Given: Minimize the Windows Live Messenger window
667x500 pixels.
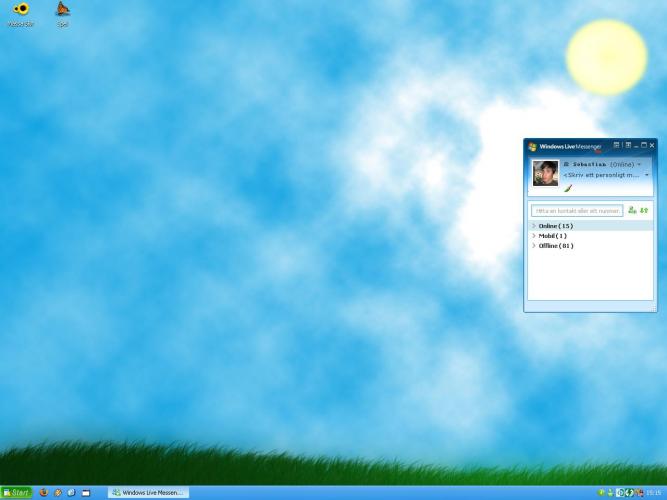Looking at the screenshot, I should (x=636, y=146).
